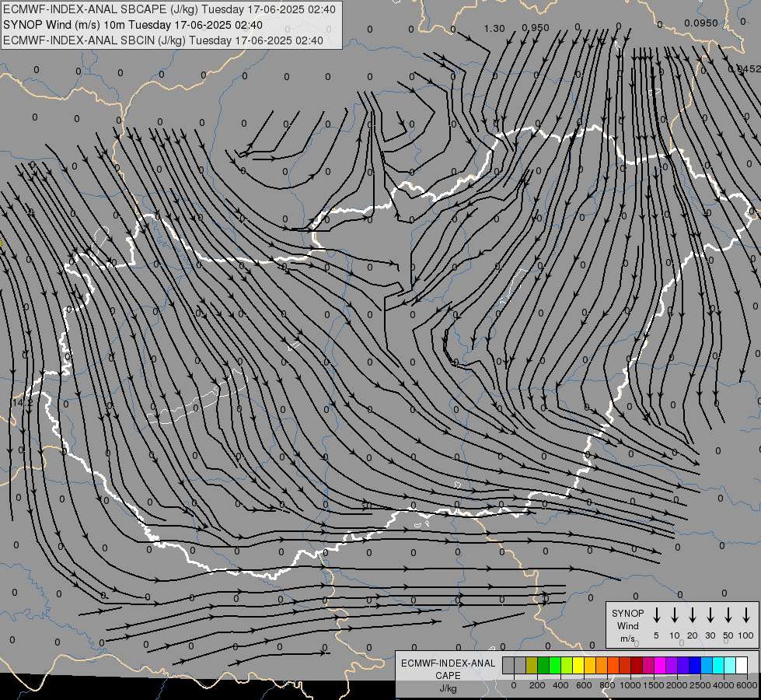Click the '1000' CAPE scale label
The height and width of the screenshot is (700, 761).
tap(630, 685)
